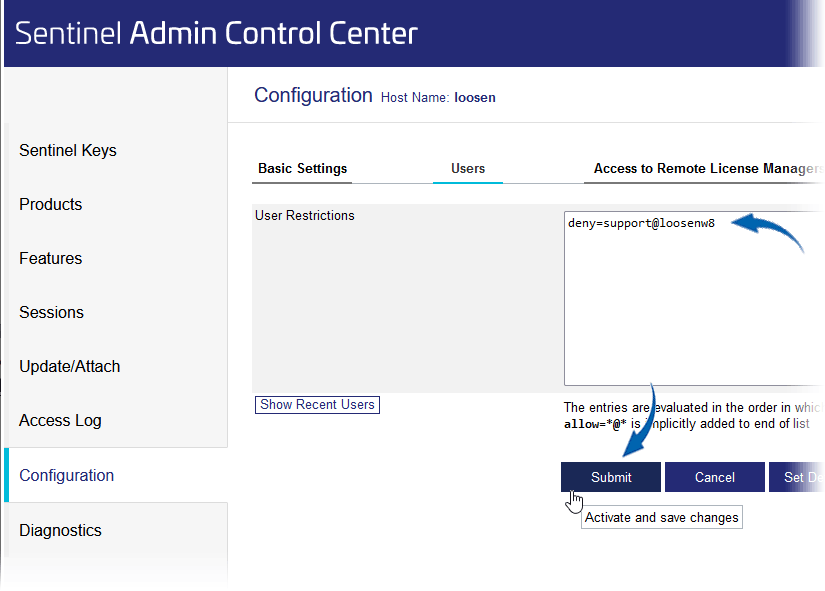
Task: Open Diagnostics page
Action: (x=60, y=530)
